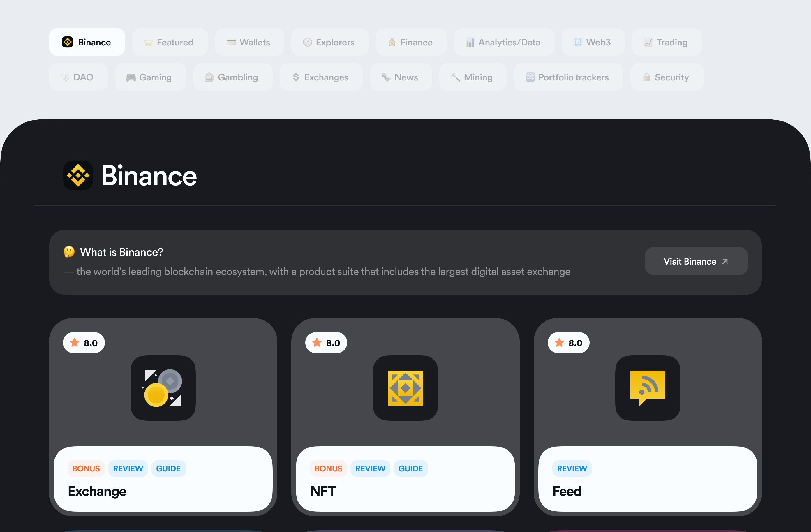Viewport: 811px width, 532px height.
Task: Open the Security category
Action: [666, 77]
